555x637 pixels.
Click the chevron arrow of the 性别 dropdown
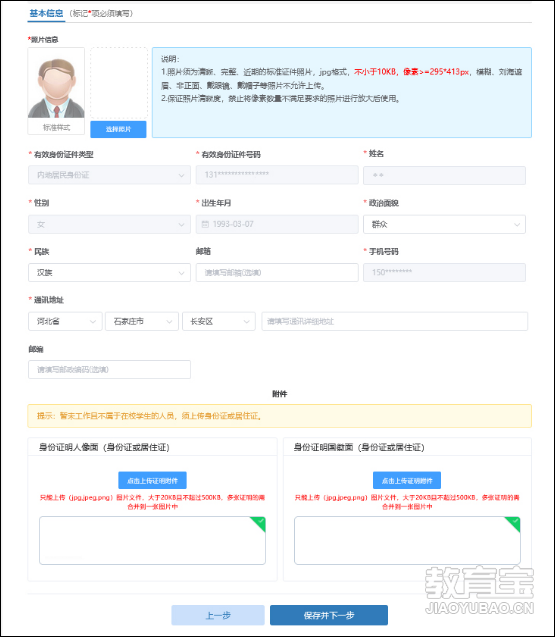tap(181, 225)
